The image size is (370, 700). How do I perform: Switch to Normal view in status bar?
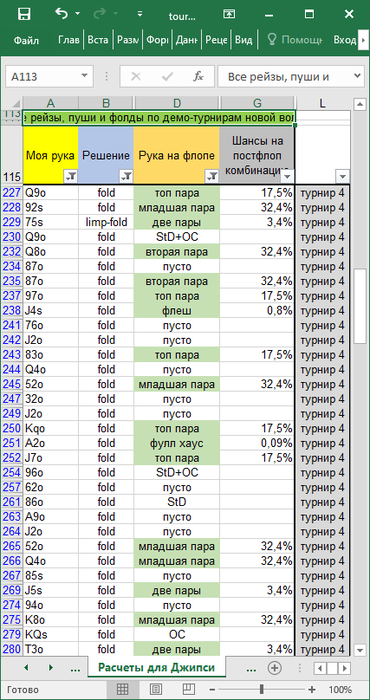(x=122, y=689)
